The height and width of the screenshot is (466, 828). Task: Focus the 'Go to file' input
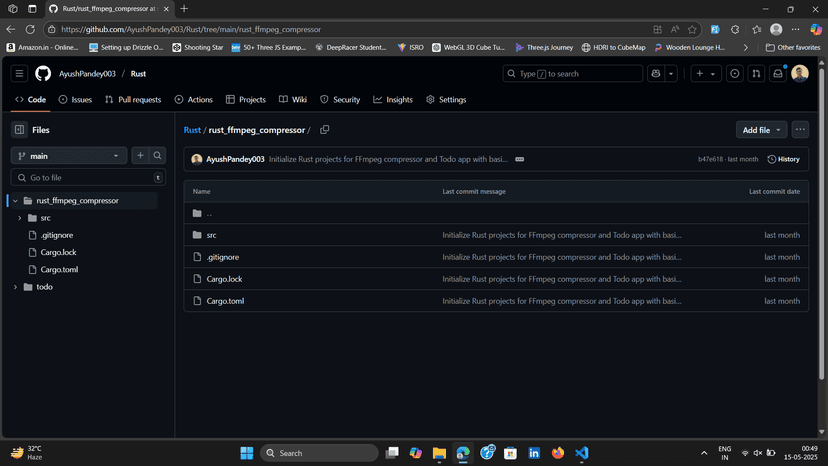(88, 178)
